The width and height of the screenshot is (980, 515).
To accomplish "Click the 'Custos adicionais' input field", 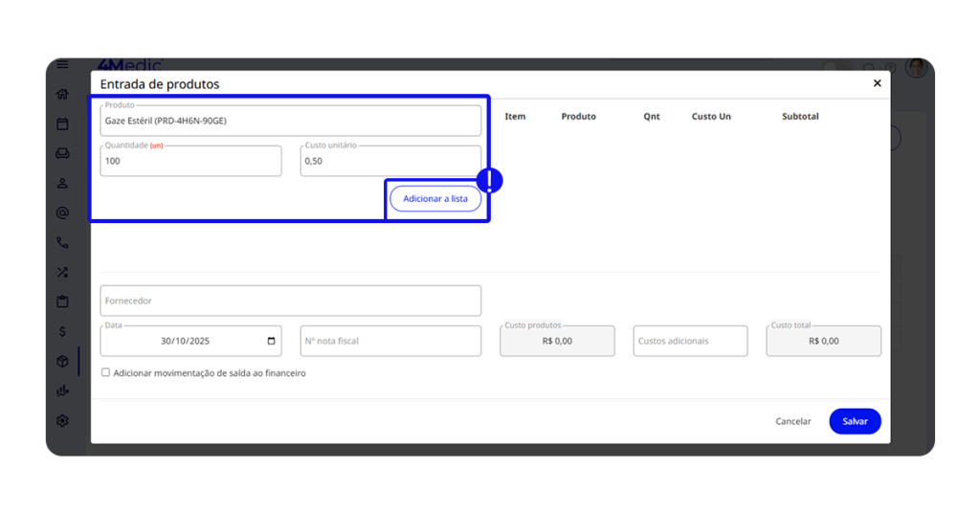I will pyautogui.click(x=689, y=341).
